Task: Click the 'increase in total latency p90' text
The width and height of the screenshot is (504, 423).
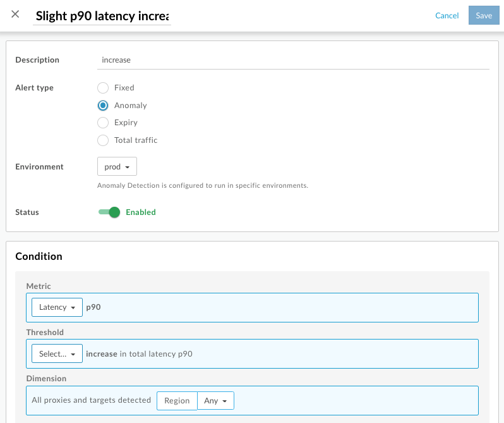Action: (x=139, y=354)
